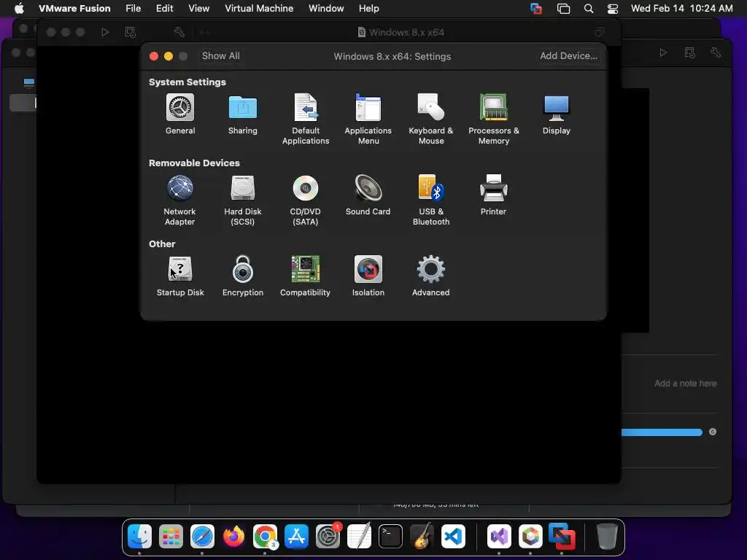Open Safari from the Dock

[x=203, y=537]
